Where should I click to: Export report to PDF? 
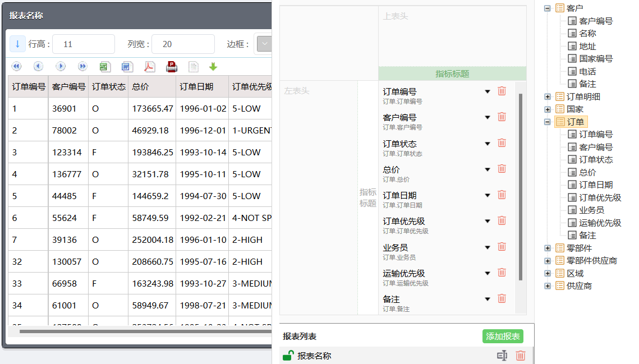pyautogui.click(x=150, y=66)
